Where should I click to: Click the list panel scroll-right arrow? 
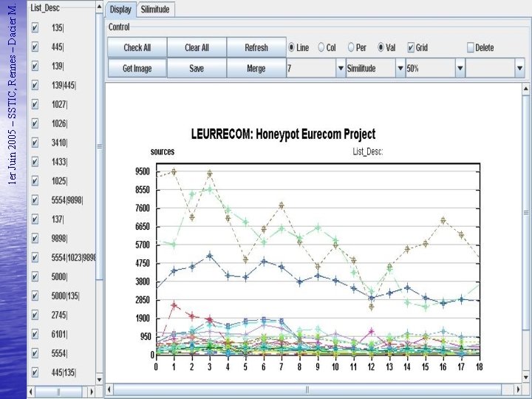(92, 392)
